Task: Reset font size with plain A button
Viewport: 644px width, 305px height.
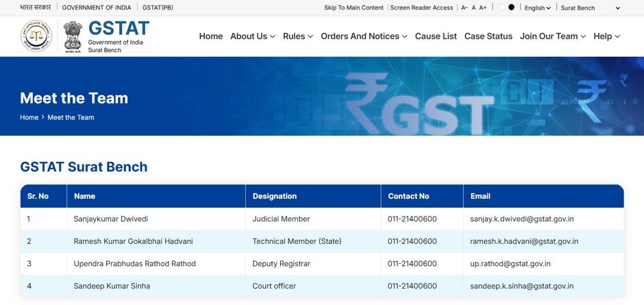Action: (x=473, y=8)
